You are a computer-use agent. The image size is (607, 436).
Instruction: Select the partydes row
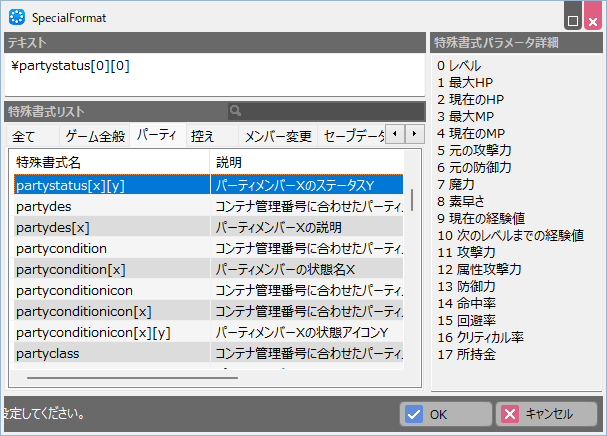tap(110, 206)
